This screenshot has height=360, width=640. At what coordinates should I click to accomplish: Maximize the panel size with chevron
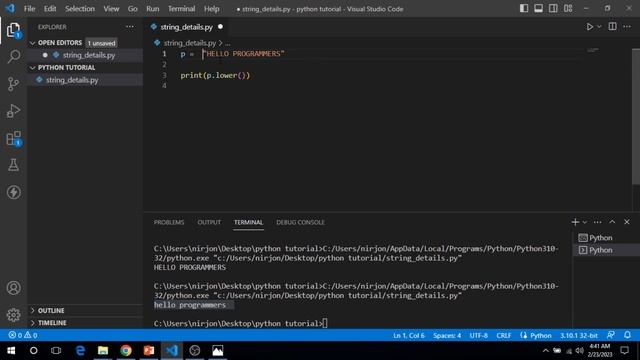[x=612, y=222]
